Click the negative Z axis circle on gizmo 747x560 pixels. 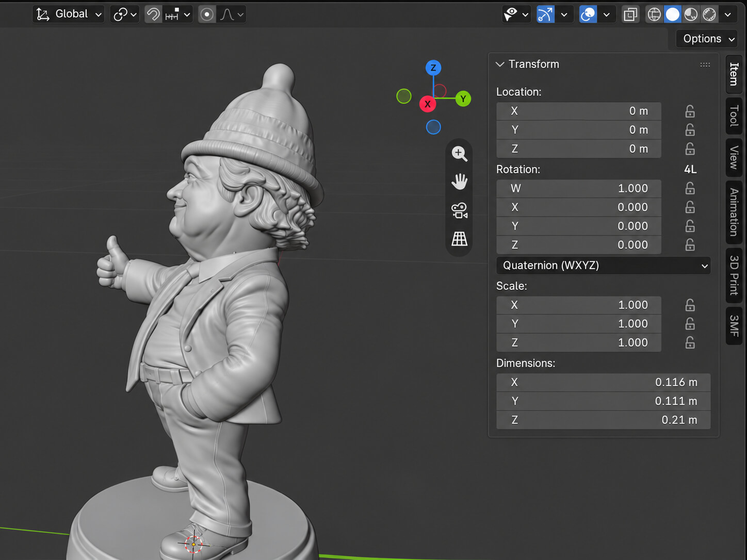pyautogui.click(x=433, y=127)
